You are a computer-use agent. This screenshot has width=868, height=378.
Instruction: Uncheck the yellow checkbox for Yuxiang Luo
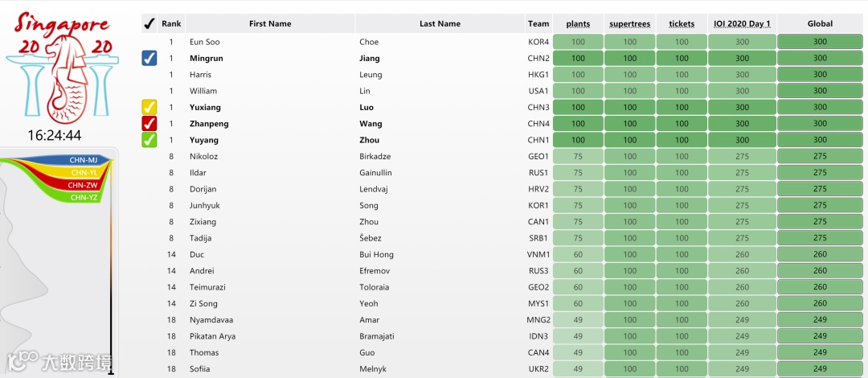(149, 107)
